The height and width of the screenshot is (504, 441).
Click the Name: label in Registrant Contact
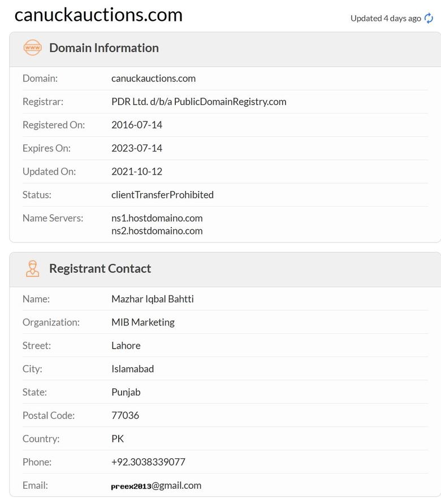[36, 299]
